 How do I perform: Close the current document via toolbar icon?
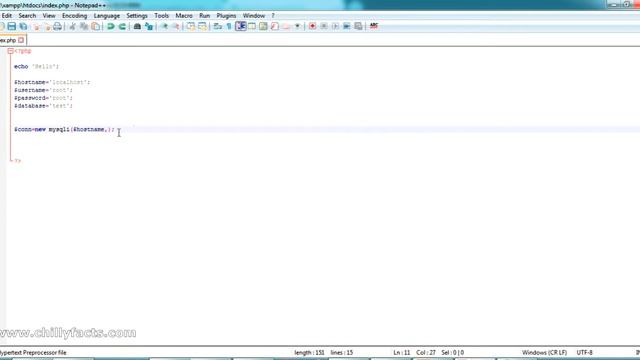tap(36, 27)
